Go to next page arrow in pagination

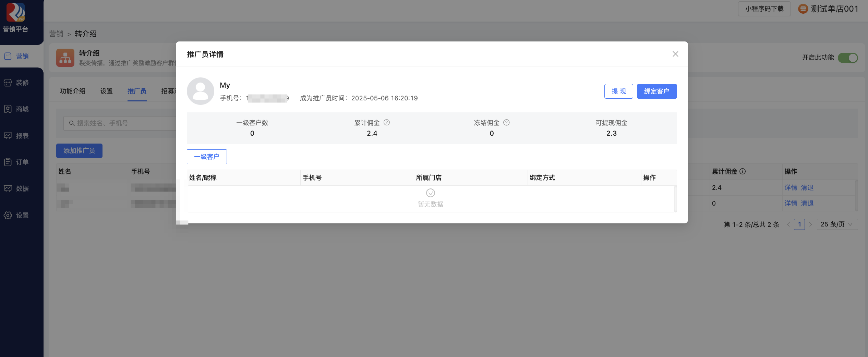(810, 224)
